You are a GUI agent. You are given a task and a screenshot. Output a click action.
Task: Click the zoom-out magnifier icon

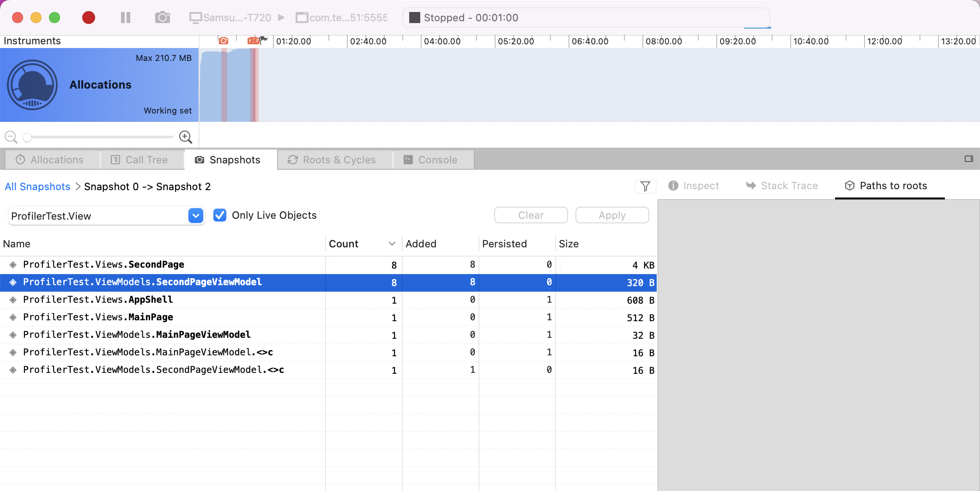[x=11, y=137]
